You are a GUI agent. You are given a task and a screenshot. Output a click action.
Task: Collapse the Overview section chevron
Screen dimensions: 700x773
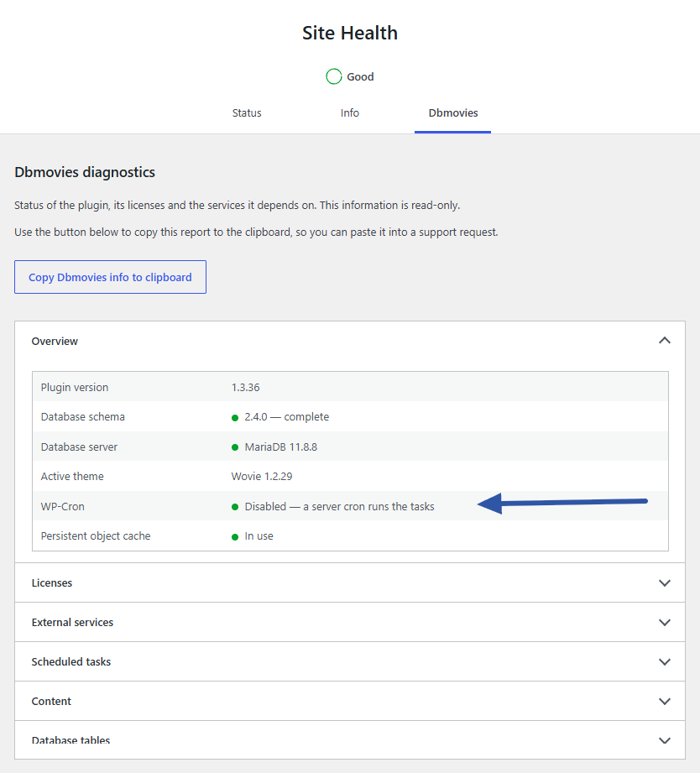[665, 341]
